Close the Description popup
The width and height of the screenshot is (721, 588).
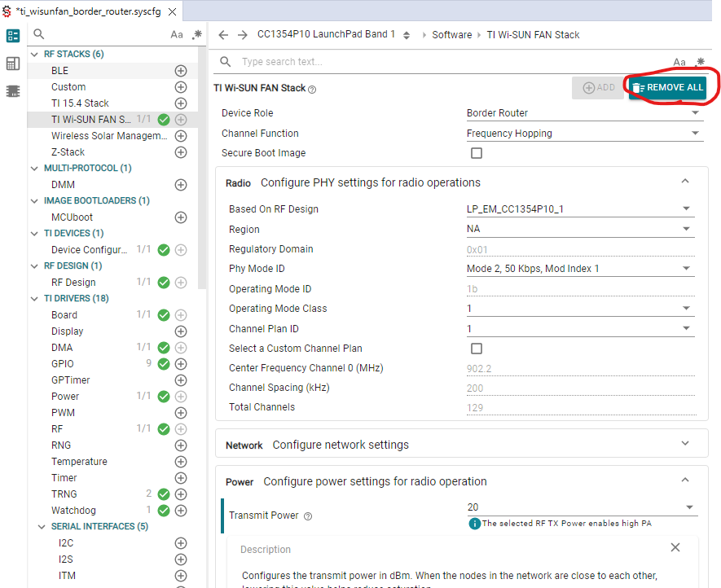675,547
